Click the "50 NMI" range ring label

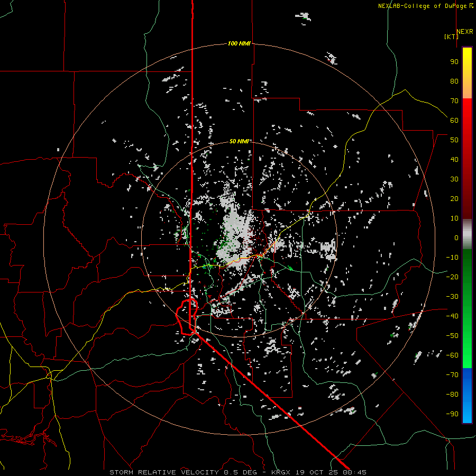pyautogui.click(x=239, y=141)
